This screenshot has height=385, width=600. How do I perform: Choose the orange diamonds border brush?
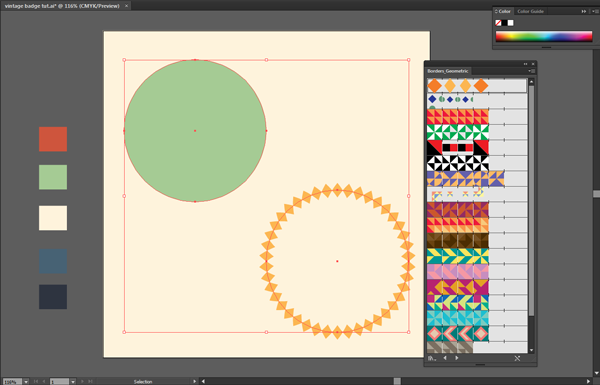(x=477, y=86)
